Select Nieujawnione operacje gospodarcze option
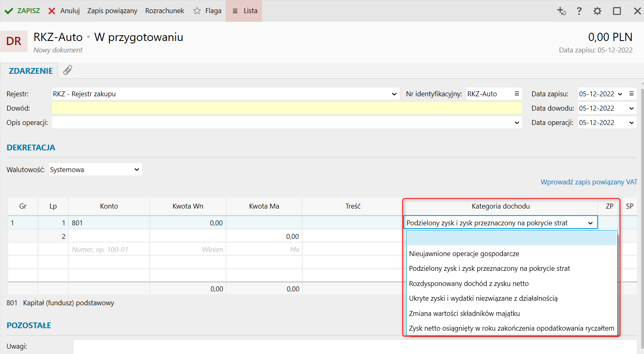The image size is (644, 354). (464, 254)
